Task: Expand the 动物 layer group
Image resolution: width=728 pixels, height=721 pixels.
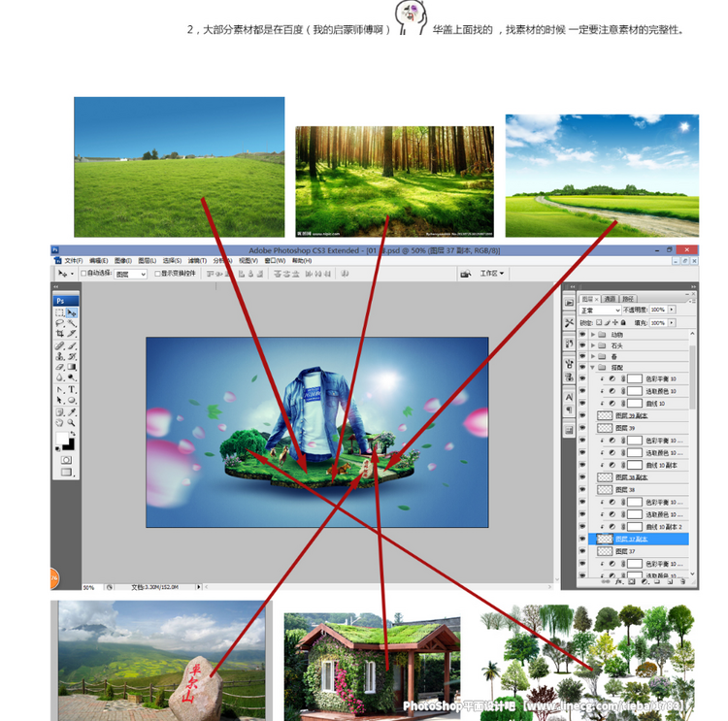Action: pos(593,334)
